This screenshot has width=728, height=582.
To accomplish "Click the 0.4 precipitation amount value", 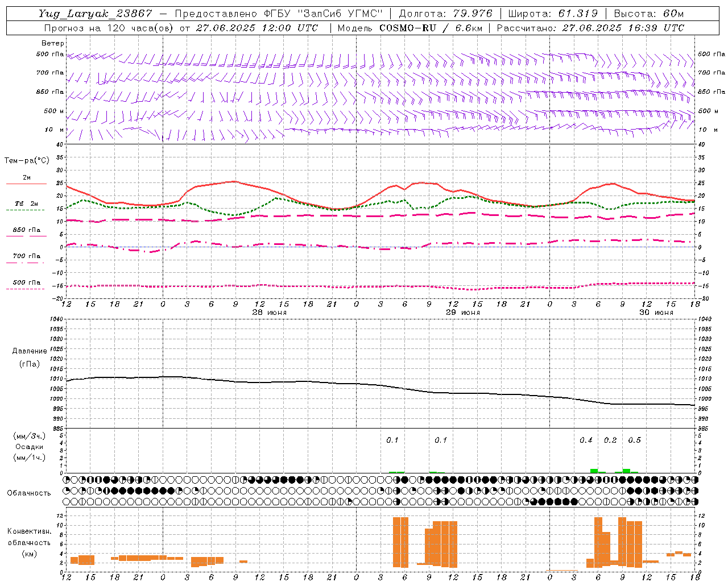I will (x=586, y=440).
